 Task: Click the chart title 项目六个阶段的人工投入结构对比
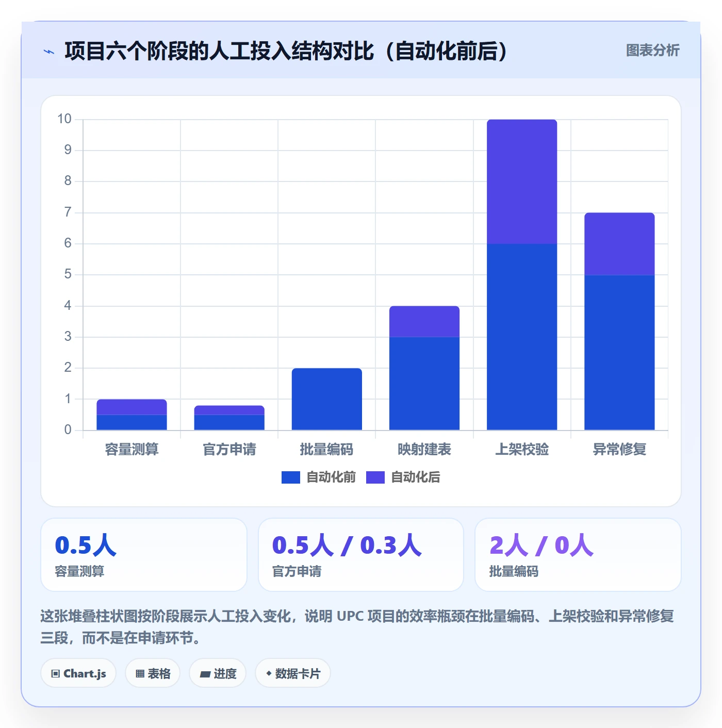tap(219, 51)
